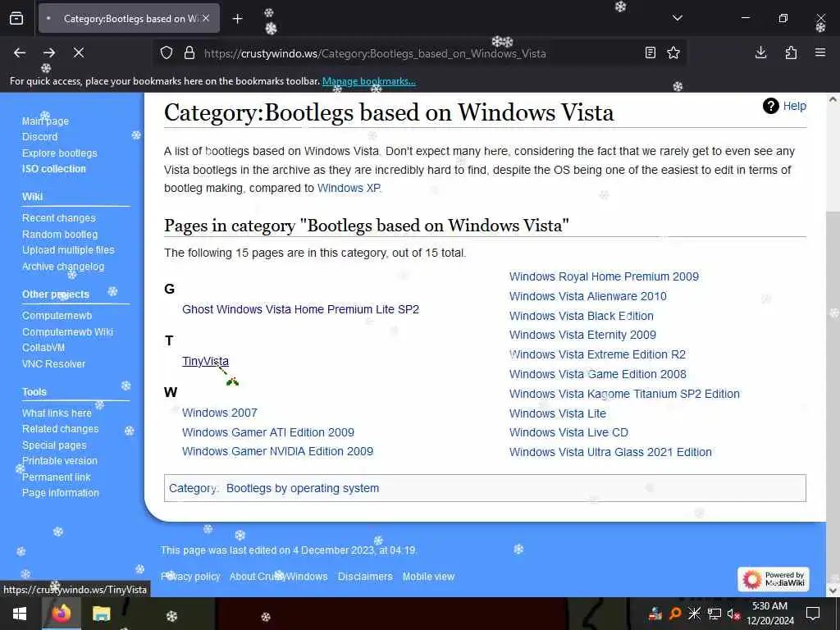The image size is (840, 630).
Task: Open Windows Vista Extreme Edition R2
Action: click(x=597, y=354)
